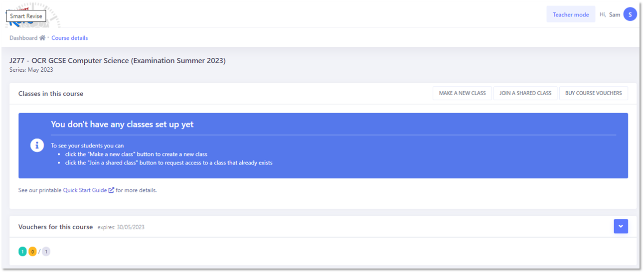
Task: Click the Series: May 2023 text
Action: 31,70
